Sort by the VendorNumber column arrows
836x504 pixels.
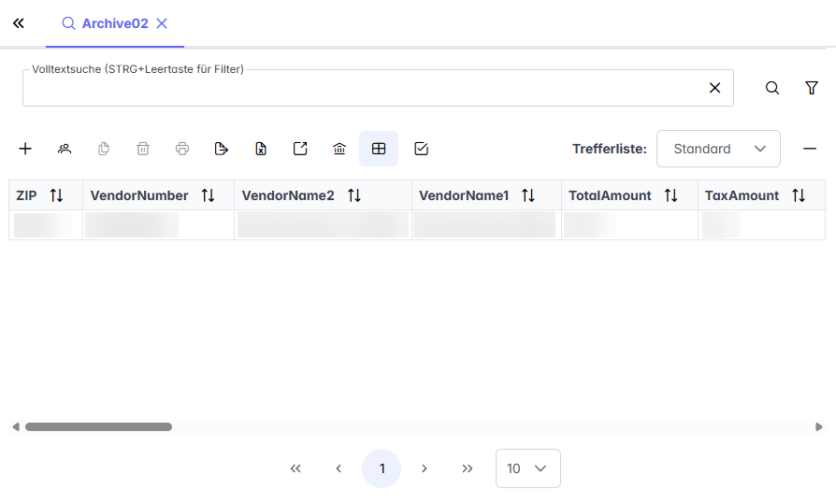coord(208,195)
